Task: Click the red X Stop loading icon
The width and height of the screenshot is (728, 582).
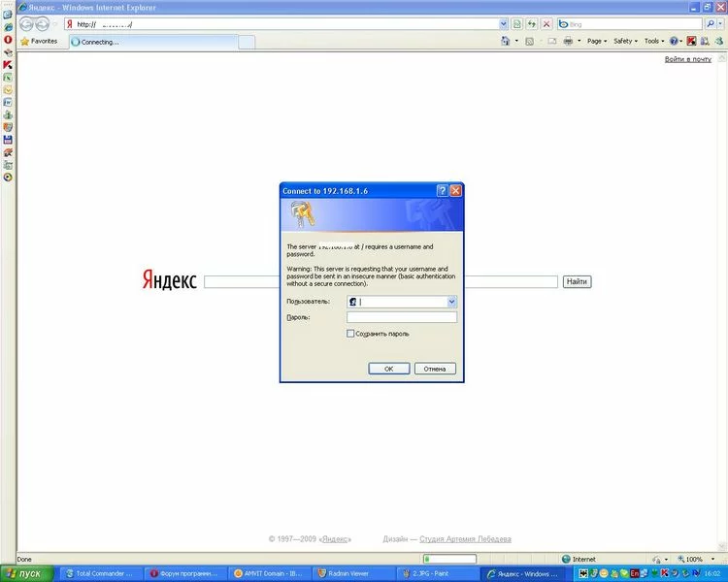Action: click(x=546, y=23)
